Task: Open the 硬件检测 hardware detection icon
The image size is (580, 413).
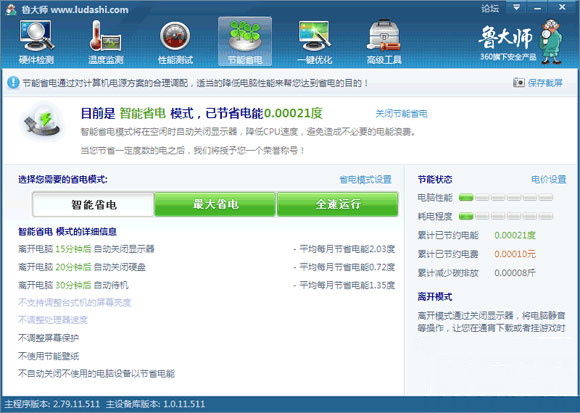Action: tap(36, 43)
